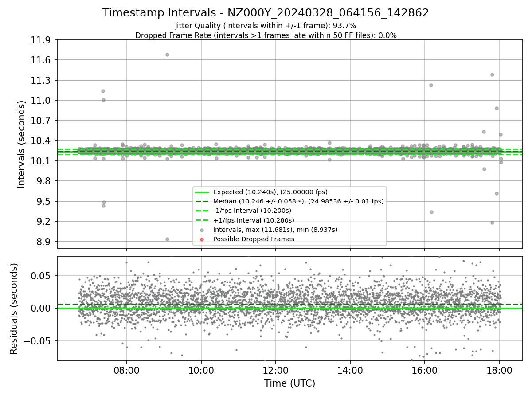Click the "-1/fps Interval (10.200s)" legend text
532x399 pixels.
tap(252, 211)
